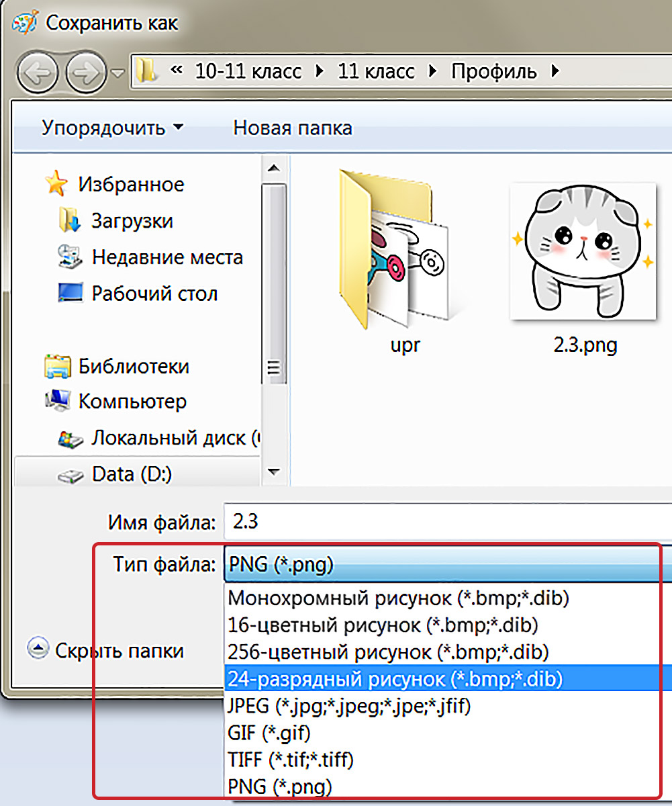Open 'Недавние места' in navigation pane

click(167, 257)
